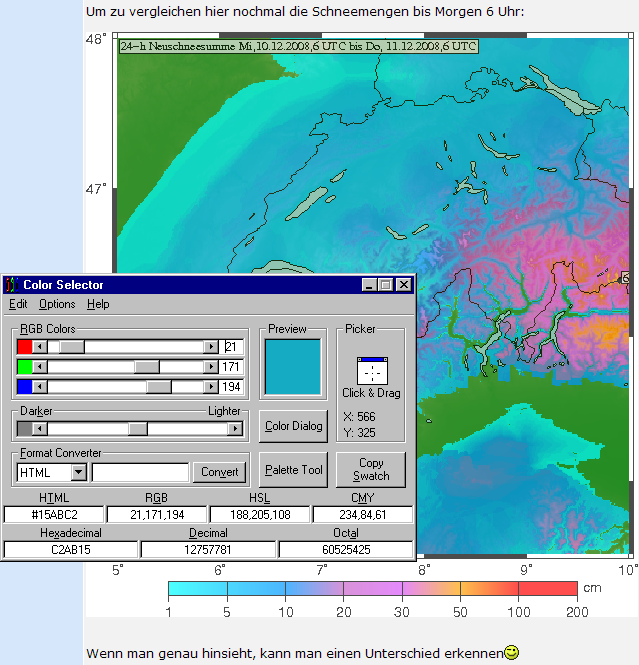Click the green color swatch

point(24,366)
